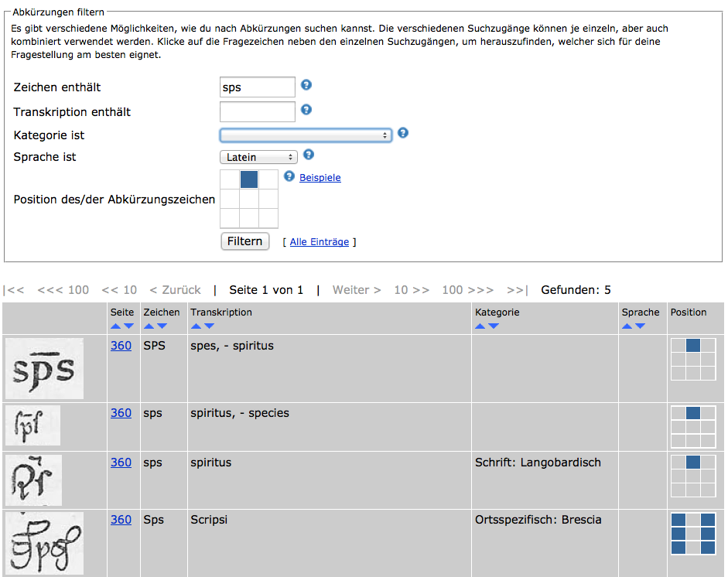Image resolution: width=728 pixels, height=577 pixels.
Task: Click help icon next to Transkription enthält
Action: (x=306, y=110)
